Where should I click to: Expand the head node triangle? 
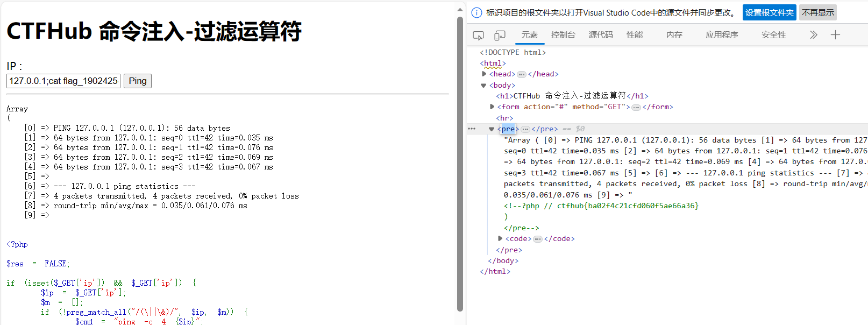point(484,74)
